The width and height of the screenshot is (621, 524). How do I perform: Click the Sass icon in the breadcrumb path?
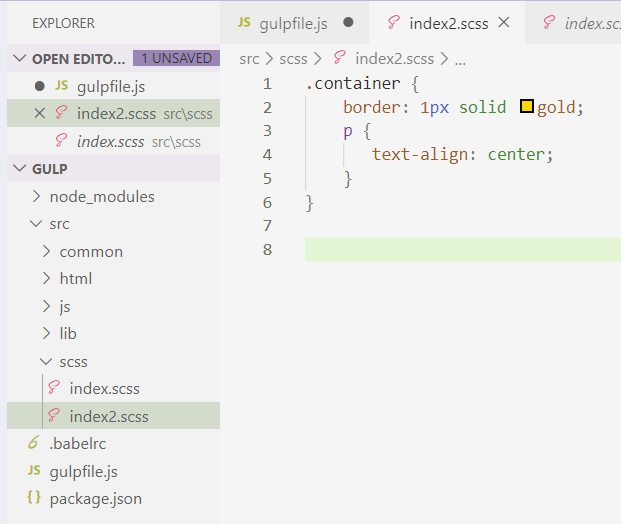click(x=340, y=59)
